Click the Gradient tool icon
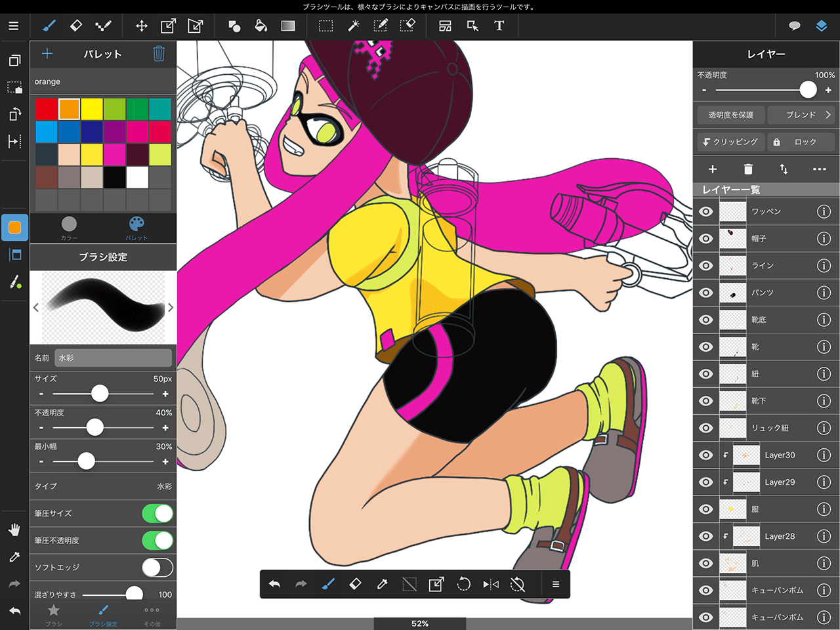Viewport: 840px width, 630px height. pos(287,26)
